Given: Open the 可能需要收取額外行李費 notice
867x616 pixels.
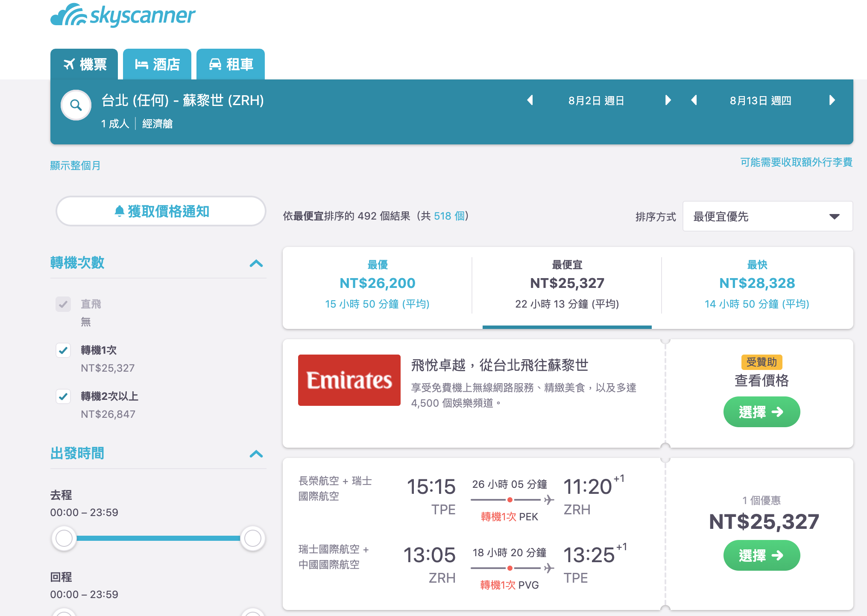Looking at the screenshot, I should tap(796, 162).
